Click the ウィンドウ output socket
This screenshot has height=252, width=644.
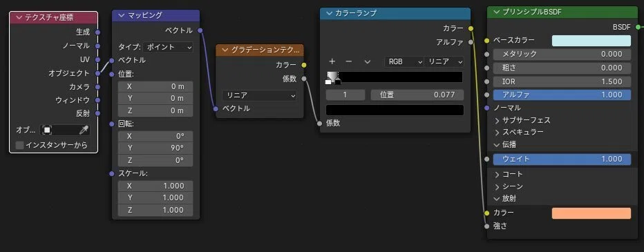tap(97, 100)
